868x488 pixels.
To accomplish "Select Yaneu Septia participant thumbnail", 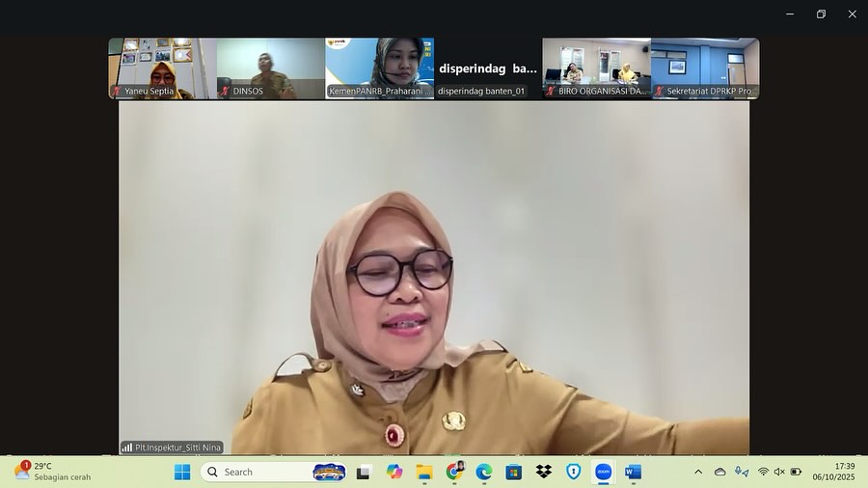I will pos(162,68).
